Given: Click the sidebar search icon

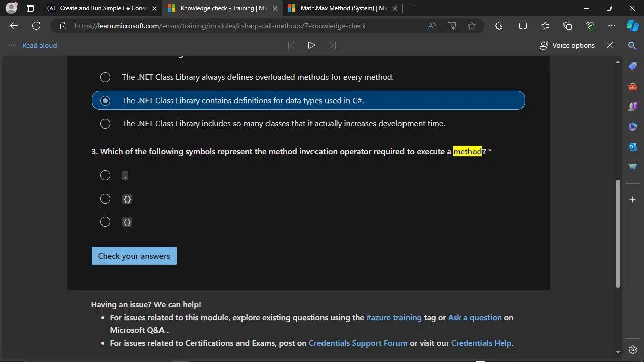Looking at the screenshot, I should coord(632,46).
